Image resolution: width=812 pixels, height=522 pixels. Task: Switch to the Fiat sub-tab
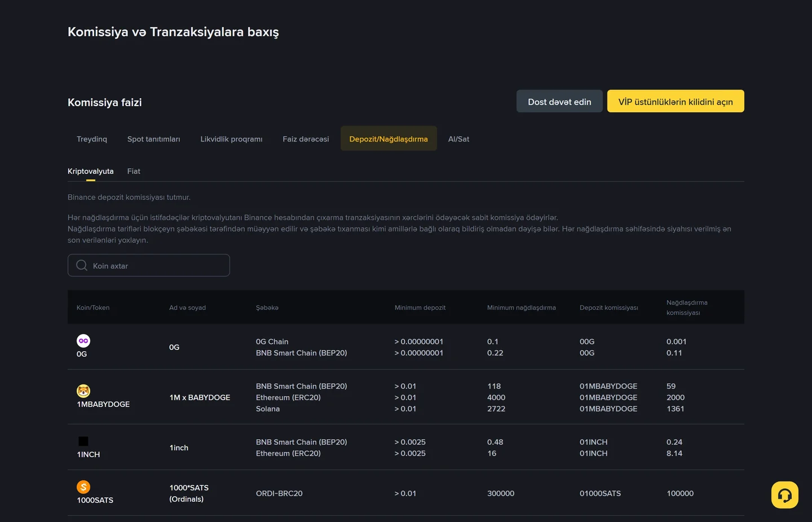click(134, 172)
